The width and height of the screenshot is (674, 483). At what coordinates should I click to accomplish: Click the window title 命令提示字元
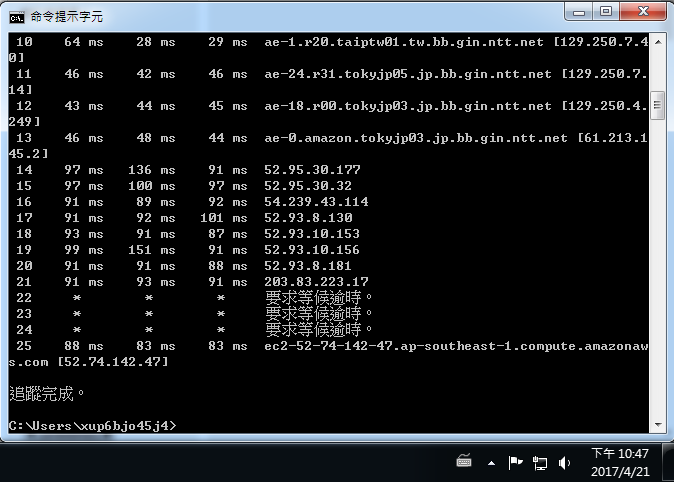67,17
